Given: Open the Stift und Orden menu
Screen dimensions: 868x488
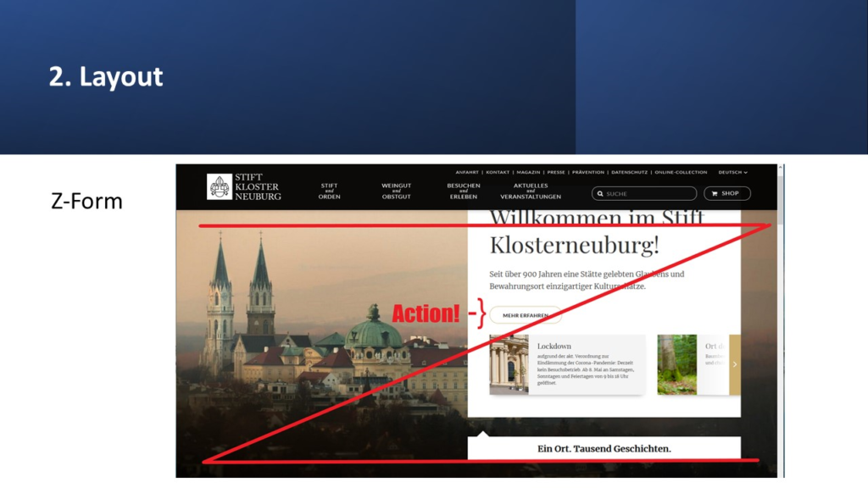Looking at the screenshot, I should pyautogui.click(x=329, y=191).
